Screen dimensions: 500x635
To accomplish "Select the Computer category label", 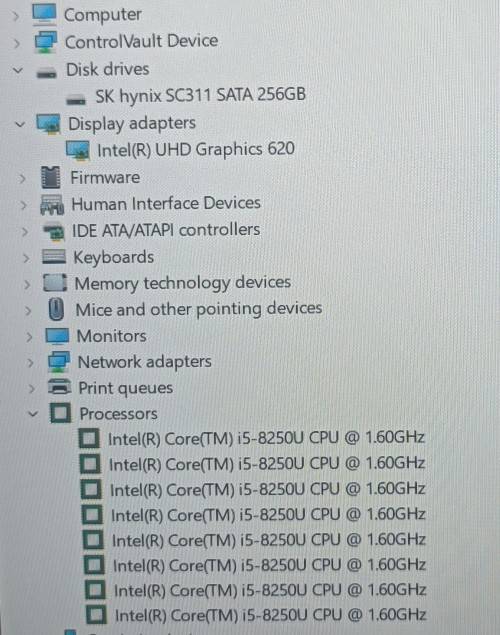I will pos(103,15).
